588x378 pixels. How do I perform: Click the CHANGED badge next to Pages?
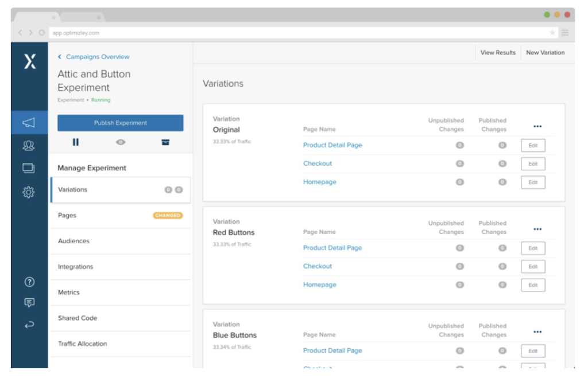tap(168, 216)
